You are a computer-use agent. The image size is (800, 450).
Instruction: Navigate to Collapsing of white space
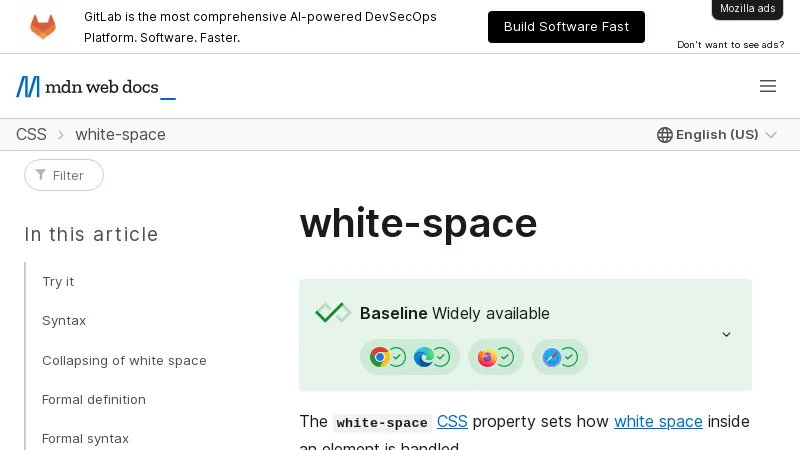124,360
